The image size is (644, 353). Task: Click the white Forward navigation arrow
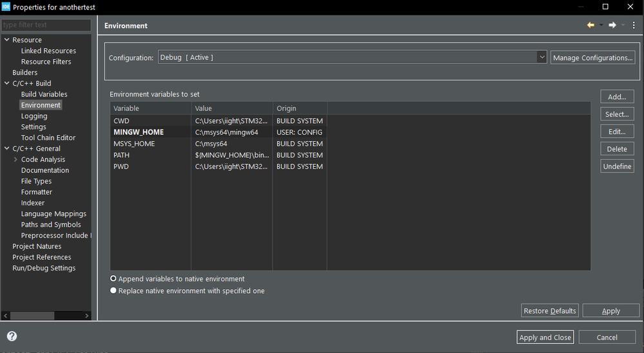(x=612, y=25)
